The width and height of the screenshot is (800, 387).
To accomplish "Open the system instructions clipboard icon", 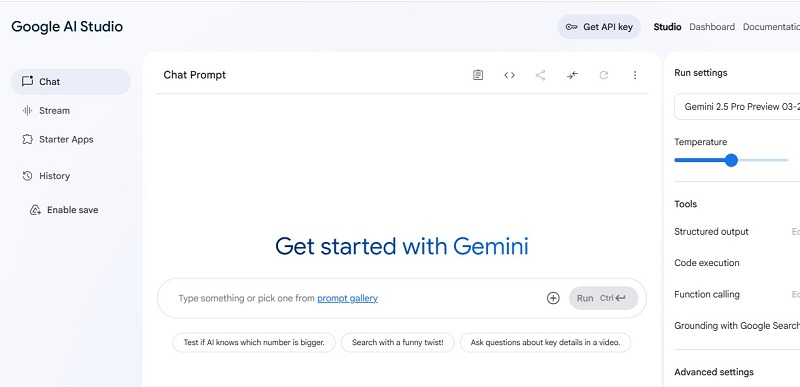I will click(x=478, y=75).
